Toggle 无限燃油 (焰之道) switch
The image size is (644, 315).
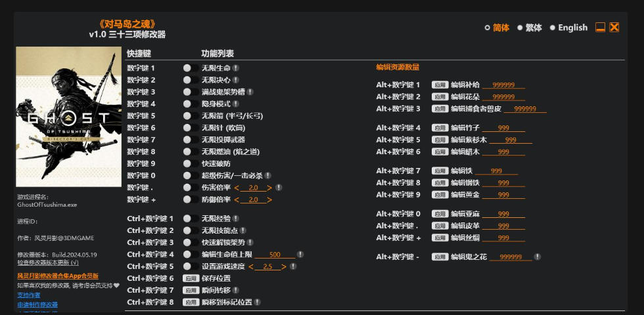[190, 152]
